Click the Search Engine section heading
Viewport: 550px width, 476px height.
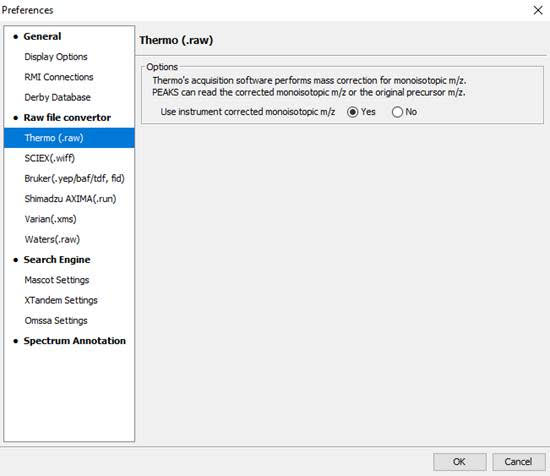tap(57, 260)
